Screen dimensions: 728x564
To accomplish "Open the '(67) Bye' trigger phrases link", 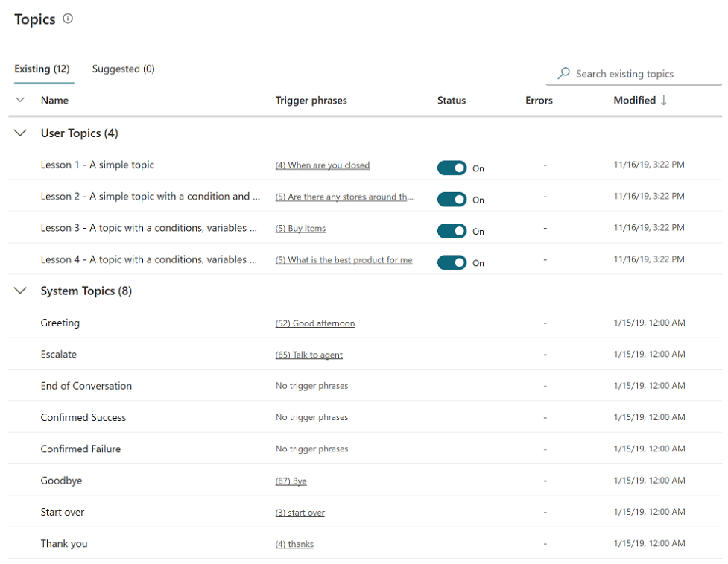I will coord(291,481).
